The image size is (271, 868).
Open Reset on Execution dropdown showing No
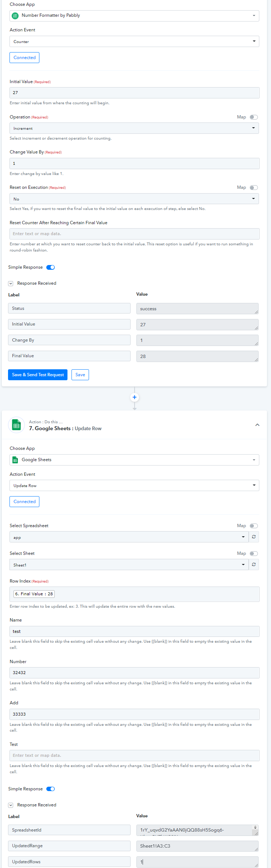(134, 199)
